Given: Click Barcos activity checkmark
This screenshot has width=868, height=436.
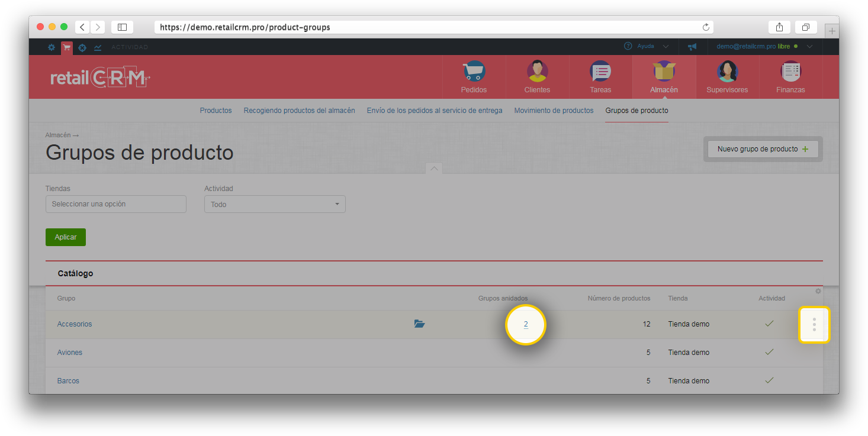Looking at the screenshot, I should pyautogui.click(x=769, y=380).
